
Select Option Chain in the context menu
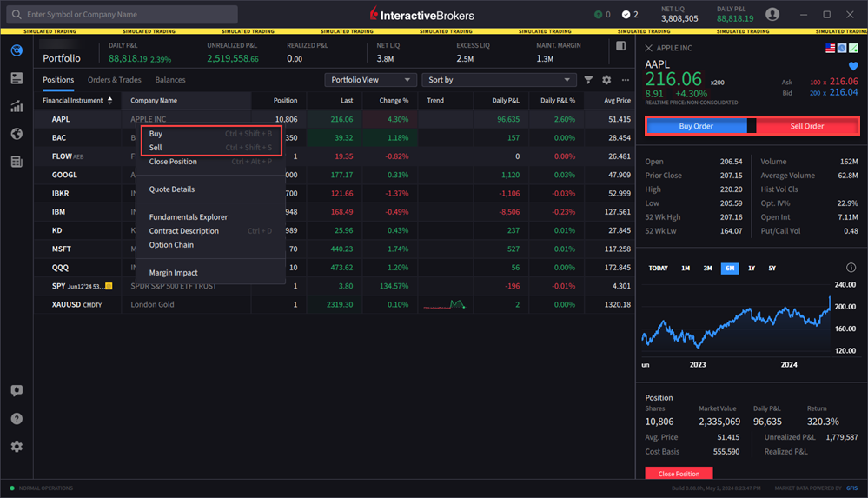click(x=210, y=244)
